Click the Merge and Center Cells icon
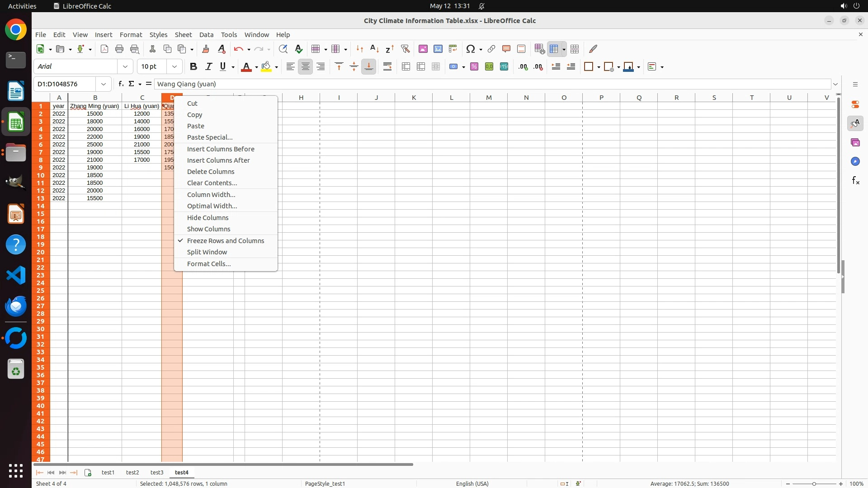The height and width of the screenshot is (488, 868). point(406,67)
